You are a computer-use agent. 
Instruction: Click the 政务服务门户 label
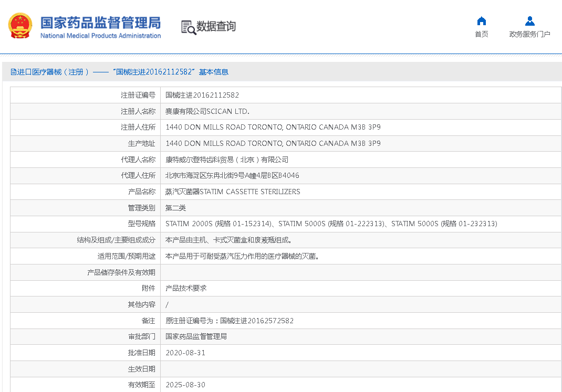(x=530, y=34)
